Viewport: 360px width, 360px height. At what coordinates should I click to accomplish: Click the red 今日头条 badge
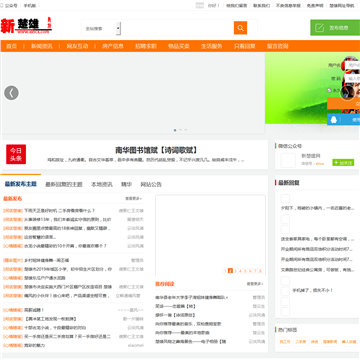pos(16,154)
